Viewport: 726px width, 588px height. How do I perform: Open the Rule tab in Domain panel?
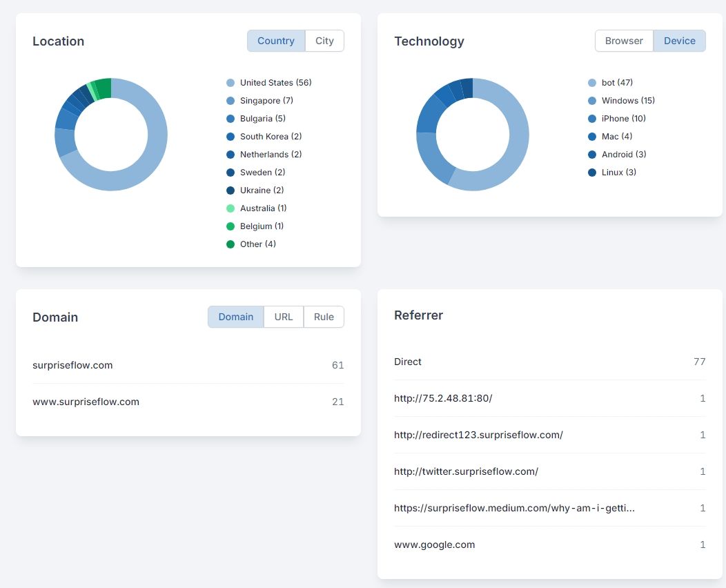pos(324,317)
